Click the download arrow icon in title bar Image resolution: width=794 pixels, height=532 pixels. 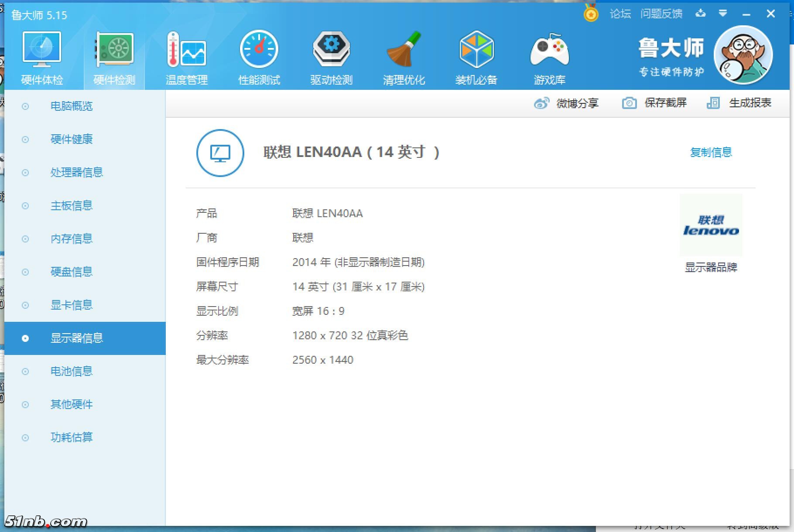[x=701, y=14]
